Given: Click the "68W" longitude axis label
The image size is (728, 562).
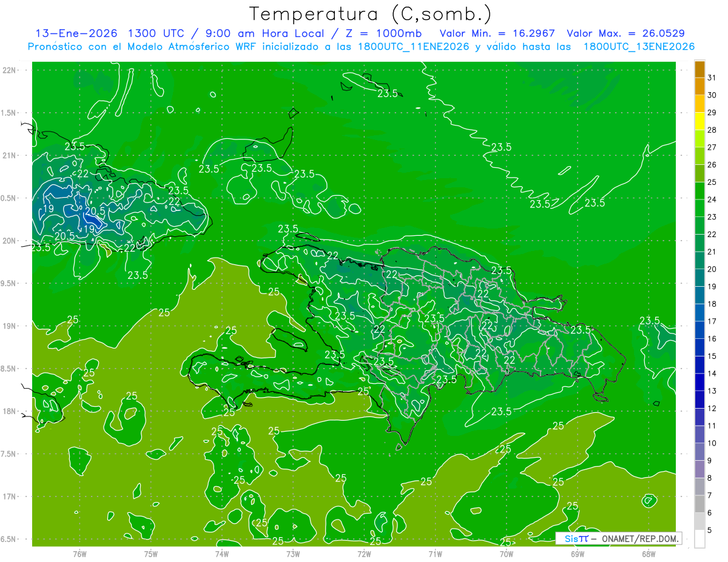Looking at the screenshot, I should point(649,554).
